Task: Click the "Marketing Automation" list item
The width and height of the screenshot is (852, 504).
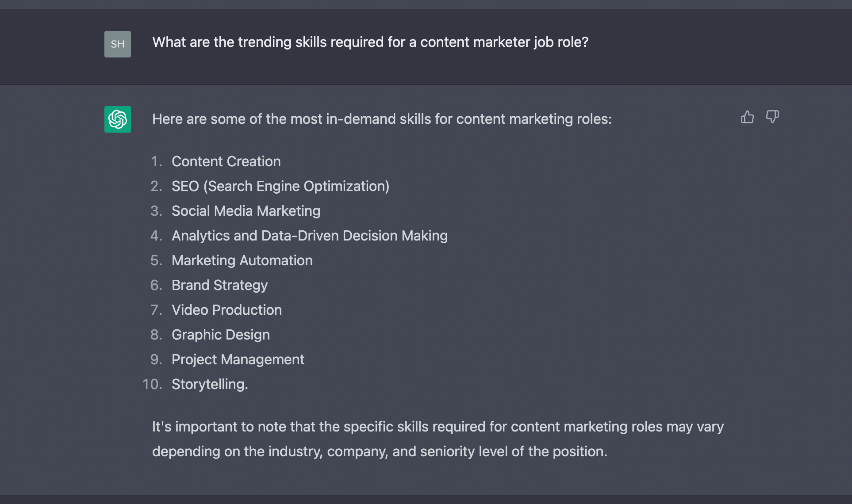Action: point(242,261)
